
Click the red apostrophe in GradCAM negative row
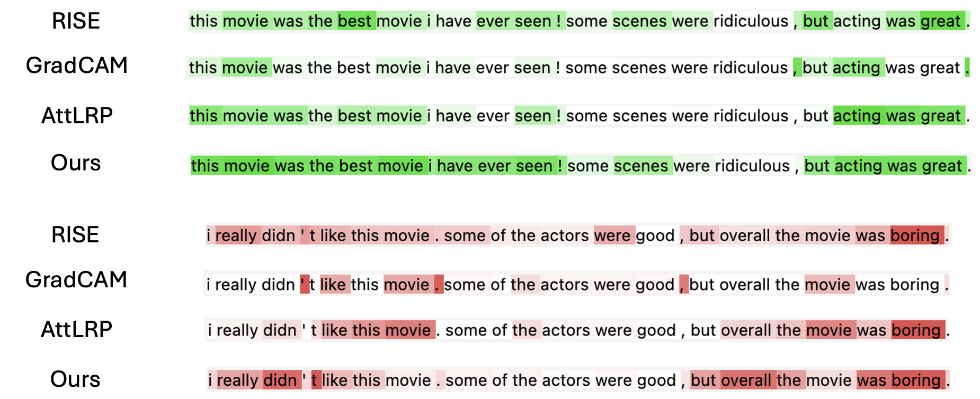(304, 284)
